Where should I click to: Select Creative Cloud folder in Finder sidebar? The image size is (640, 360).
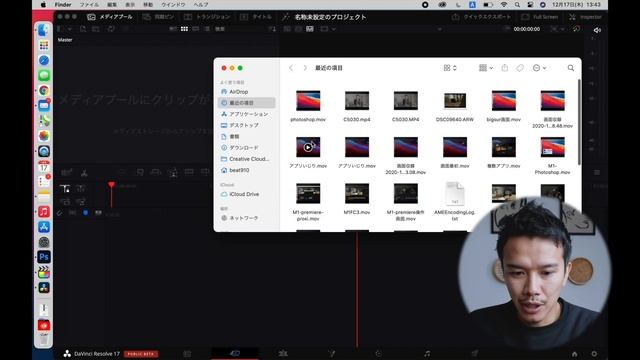[247, 159]
